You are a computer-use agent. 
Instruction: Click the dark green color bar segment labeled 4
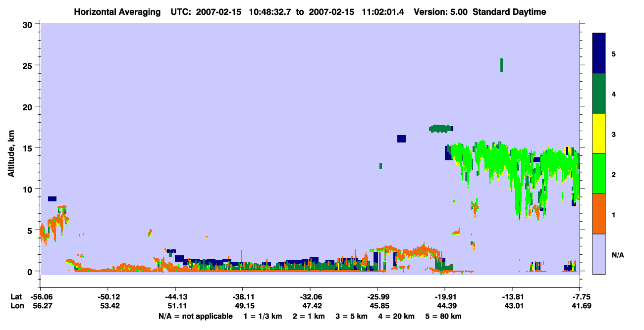599,94
